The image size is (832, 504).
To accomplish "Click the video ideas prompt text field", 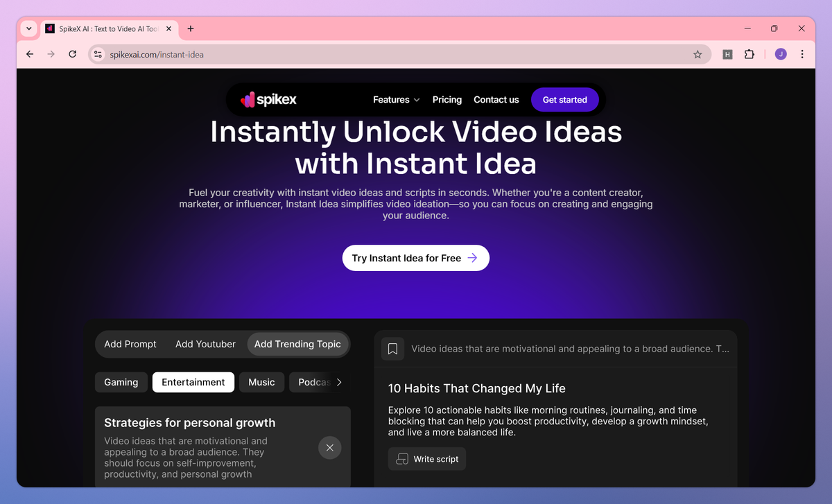I will click(x=570, y=349).
